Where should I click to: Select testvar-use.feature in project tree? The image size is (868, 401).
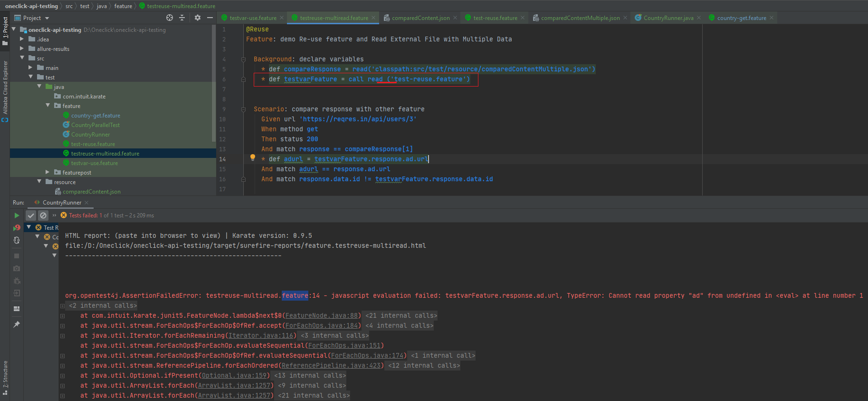coord(95,163)
